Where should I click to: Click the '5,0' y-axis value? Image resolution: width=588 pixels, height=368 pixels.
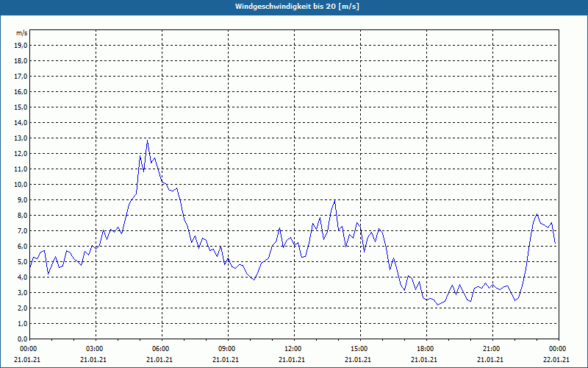tap(22, 262)
